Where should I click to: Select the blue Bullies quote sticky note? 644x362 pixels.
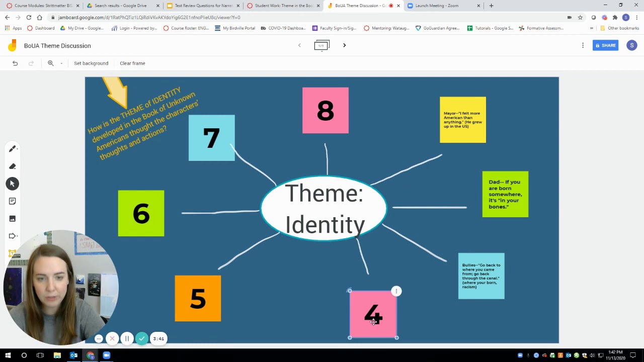pyautogui.click(x=481, y=276)
